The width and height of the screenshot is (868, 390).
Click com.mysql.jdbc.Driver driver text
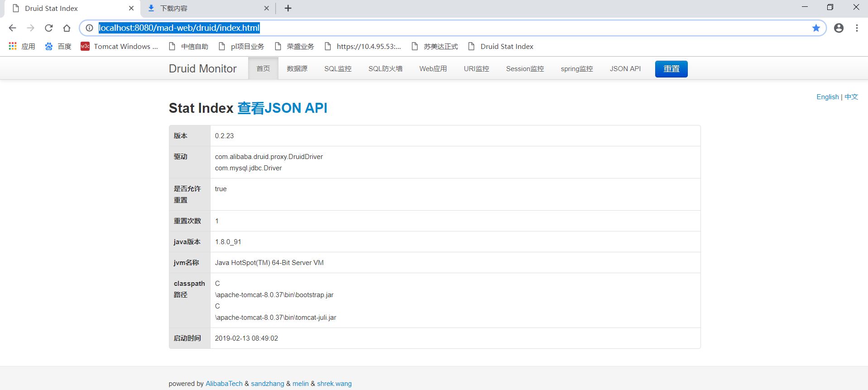(248, 168)
